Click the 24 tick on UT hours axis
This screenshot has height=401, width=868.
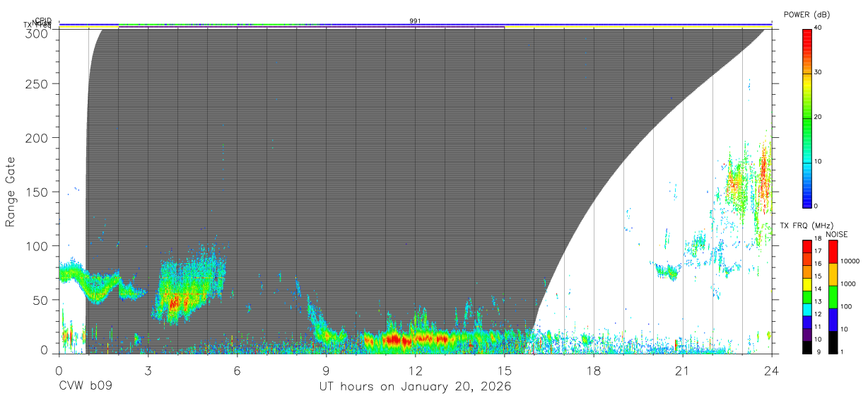[x=772, y=370]
